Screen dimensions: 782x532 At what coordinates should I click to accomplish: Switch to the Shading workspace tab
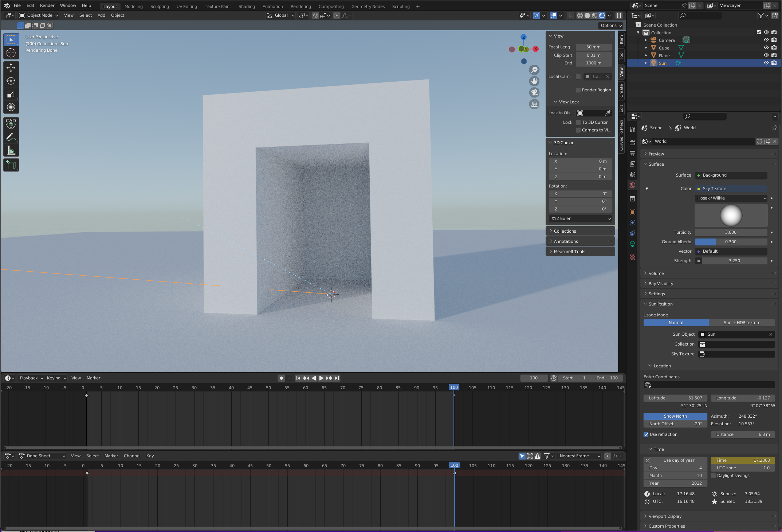point(247,6)
